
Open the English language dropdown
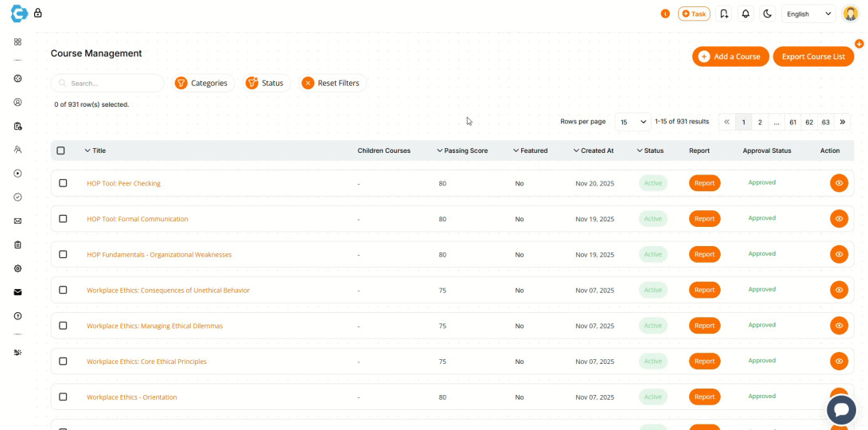[808, 14]
